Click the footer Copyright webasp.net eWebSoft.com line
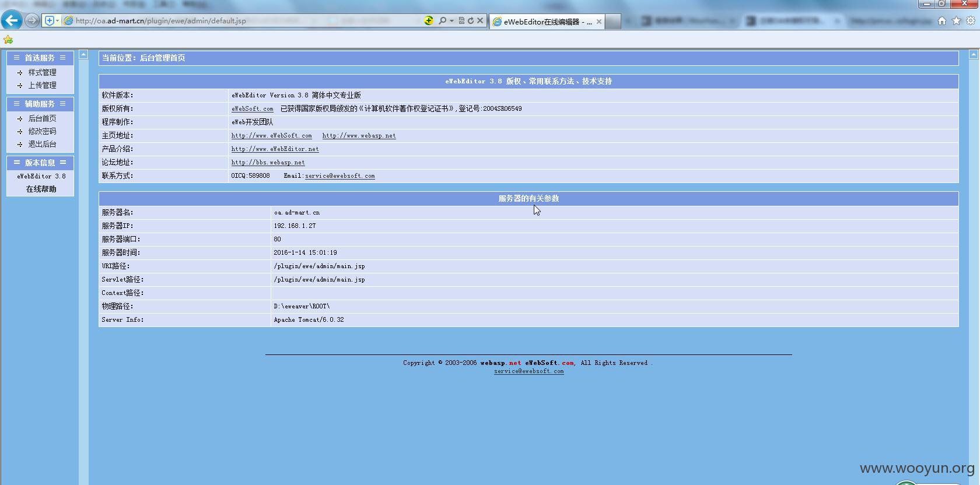 (x=528, y=363)
